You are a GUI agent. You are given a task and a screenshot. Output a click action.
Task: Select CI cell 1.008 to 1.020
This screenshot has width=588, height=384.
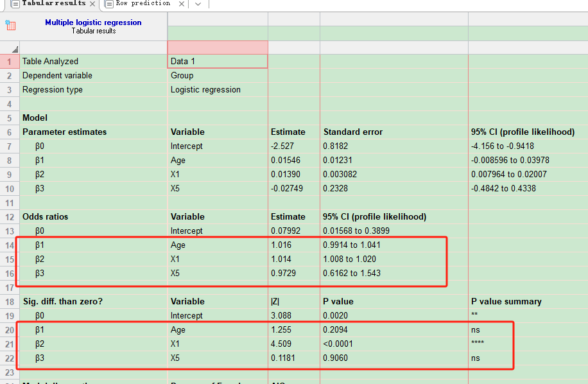point(393,259)
